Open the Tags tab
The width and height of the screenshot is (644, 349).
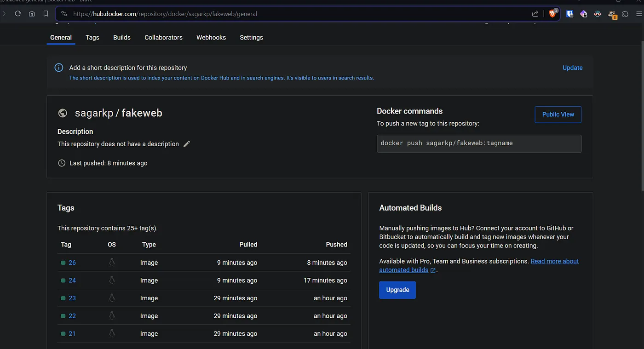pos(92,38)
